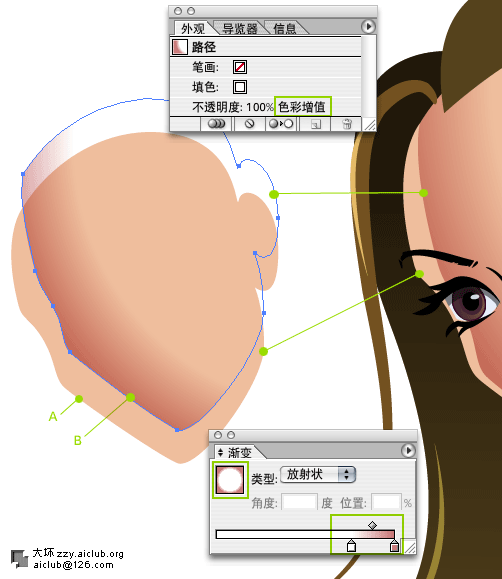Open the Appearance panel flyout menu arrow

[x=368, y=27]
